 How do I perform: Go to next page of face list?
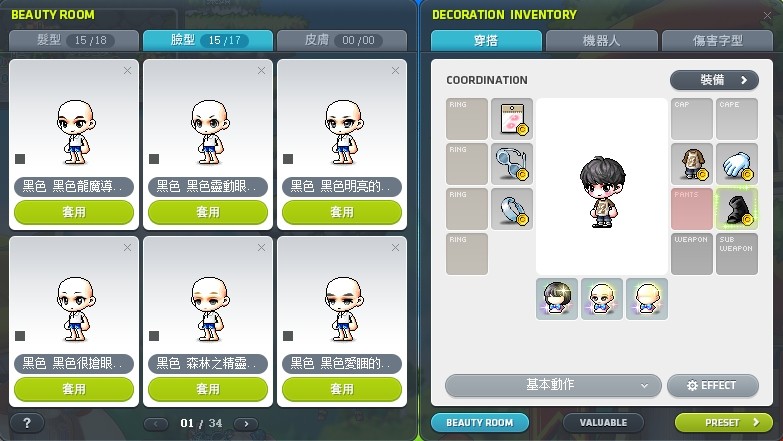click(x=246, y=424)
